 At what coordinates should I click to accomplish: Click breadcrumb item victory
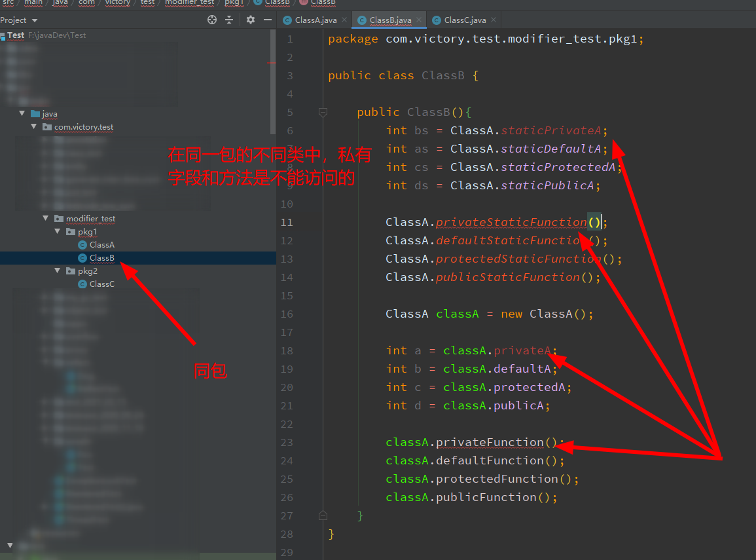118,3
